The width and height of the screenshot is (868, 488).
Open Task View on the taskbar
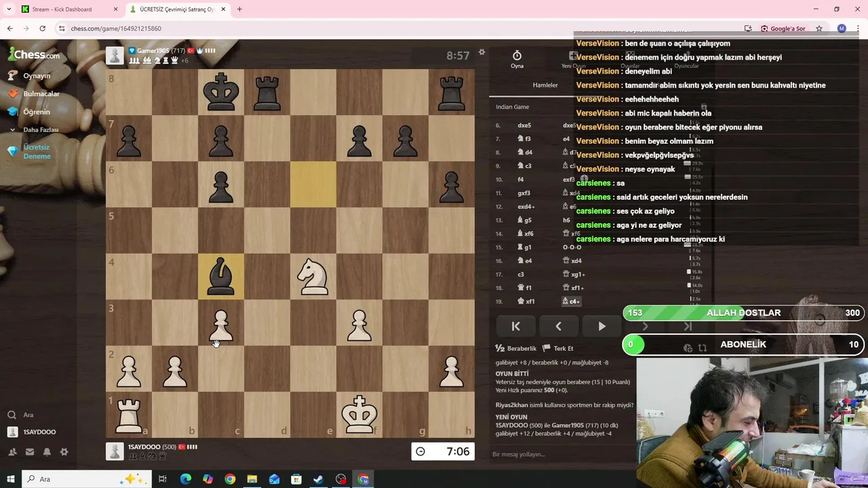click(163, 479)
